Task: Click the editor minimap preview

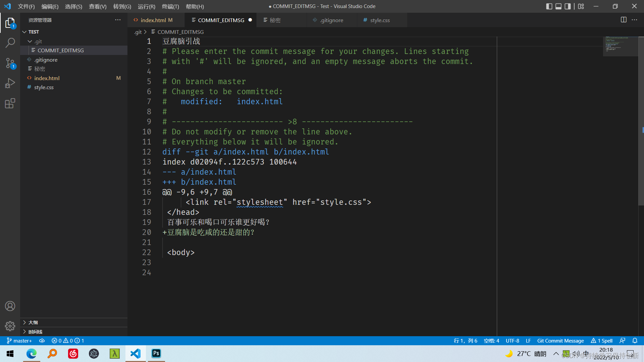Action: point(620,46)
